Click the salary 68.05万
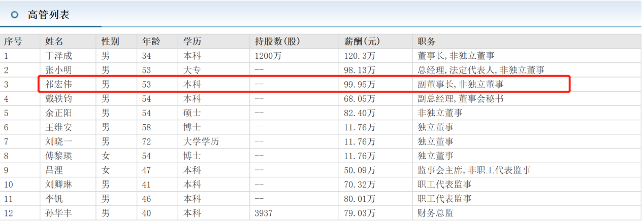Image resolution: width=644 pixels, height=222 pixels. 360,98
